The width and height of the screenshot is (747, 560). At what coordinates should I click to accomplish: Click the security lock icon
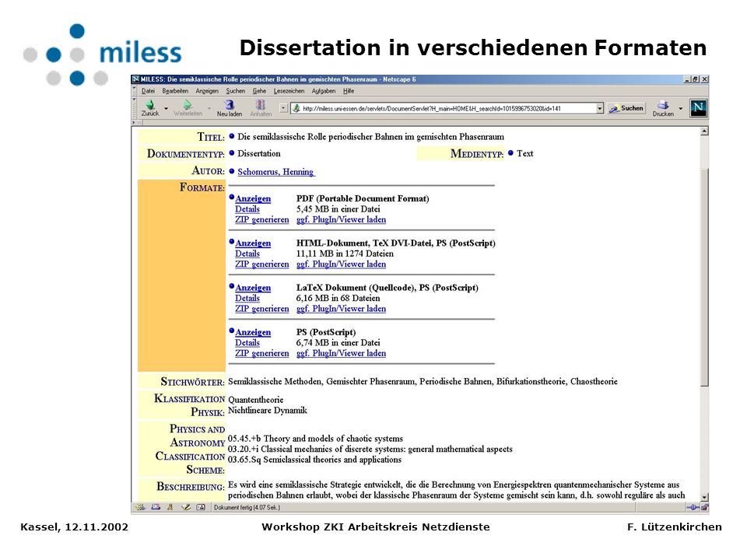[704, 508]
